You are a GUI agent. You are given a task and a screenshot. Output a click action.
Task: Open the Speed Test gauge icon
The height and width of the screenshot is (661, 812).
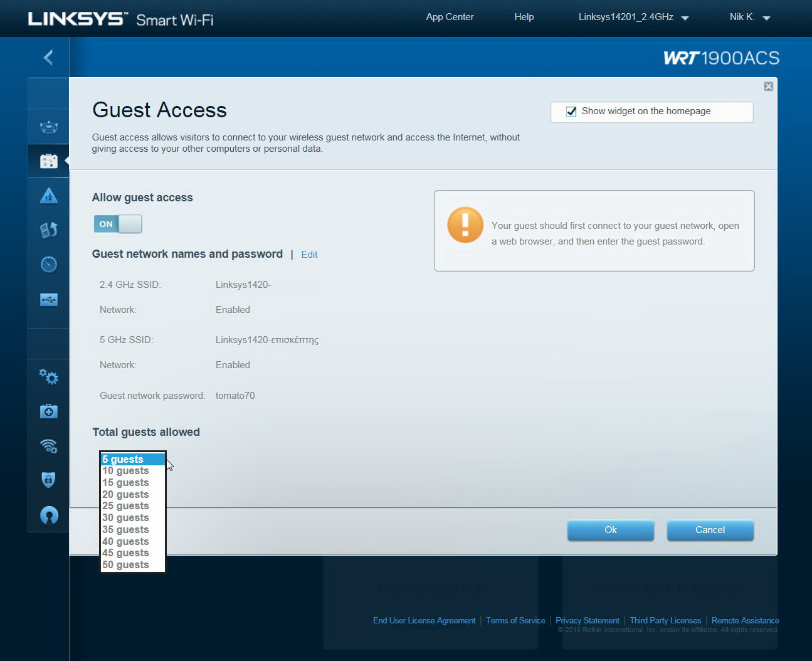(49, 265)
